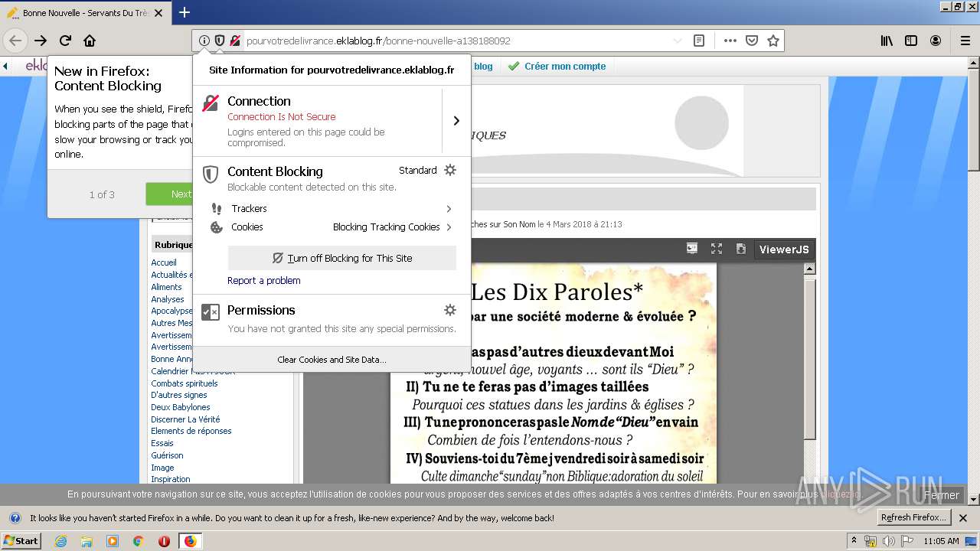This screenshot has height=551, width=980.
Task: Bookmark this page with the star icon
Action: point(773,41)
